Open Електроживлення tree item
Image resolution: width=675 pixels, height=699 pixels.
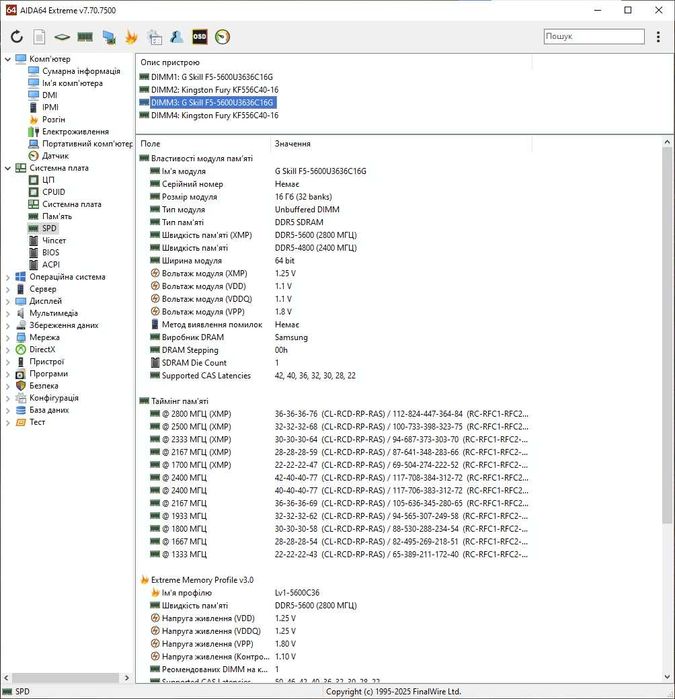(75, 132)
